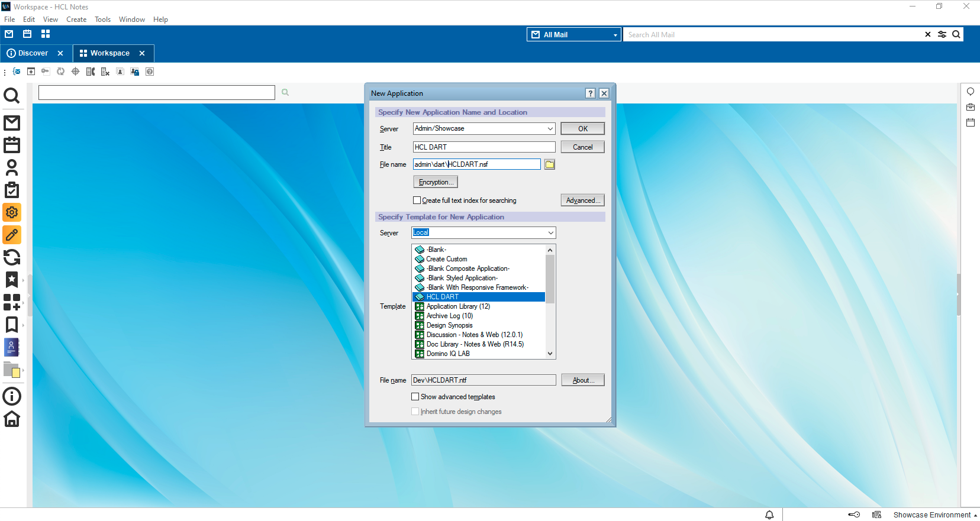Click the admin\dart\HCLDART.nsf file name field
This screenshot has width=980, height=521.
[x=477, y=164]
